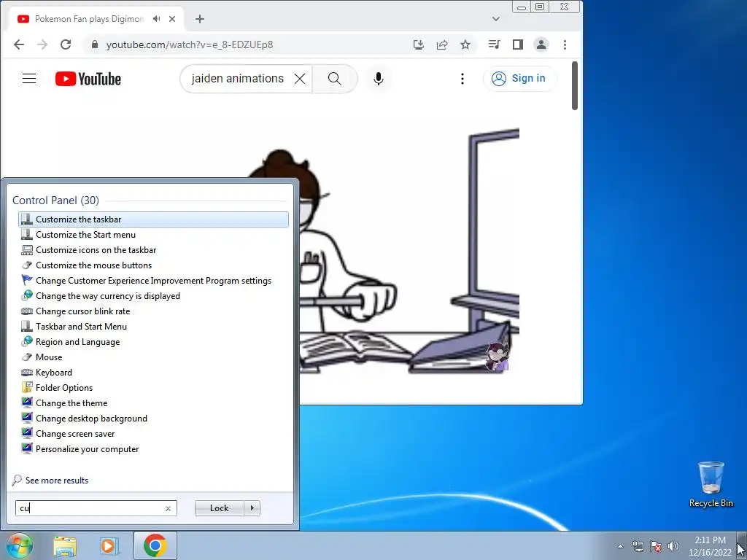Select Change cursor blink rate

pyautogui.click(x=153, y=311)
